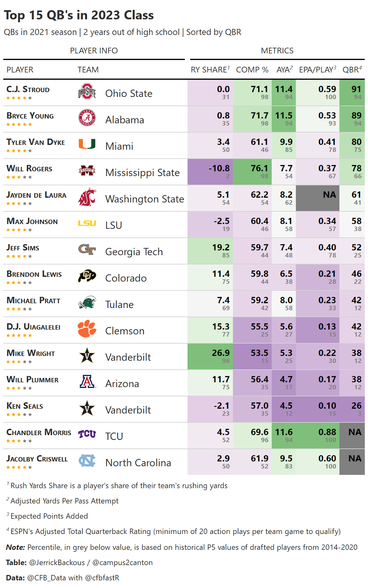Click the QBR column header
The height and width of the screenshot is (588, 368).
pyautogui.click(x=352, y=70)
